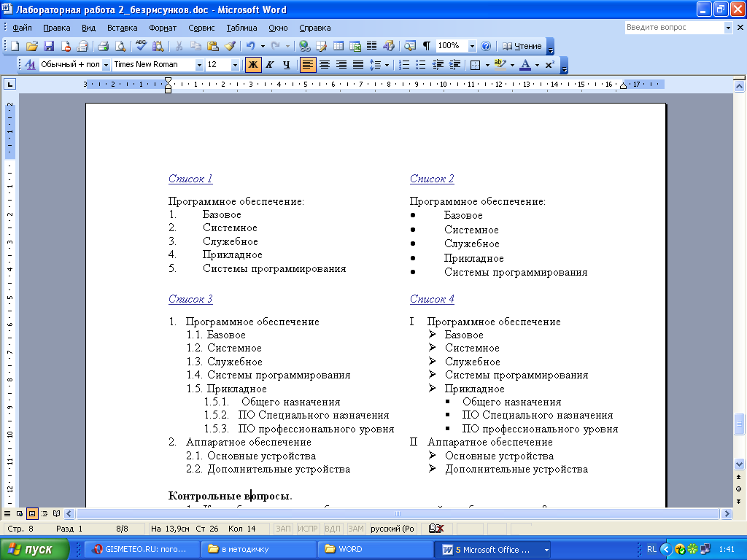Open the Вставка menu
Image resolution: width=747 pixels, height=560 pixels.
tap(123, 28)
